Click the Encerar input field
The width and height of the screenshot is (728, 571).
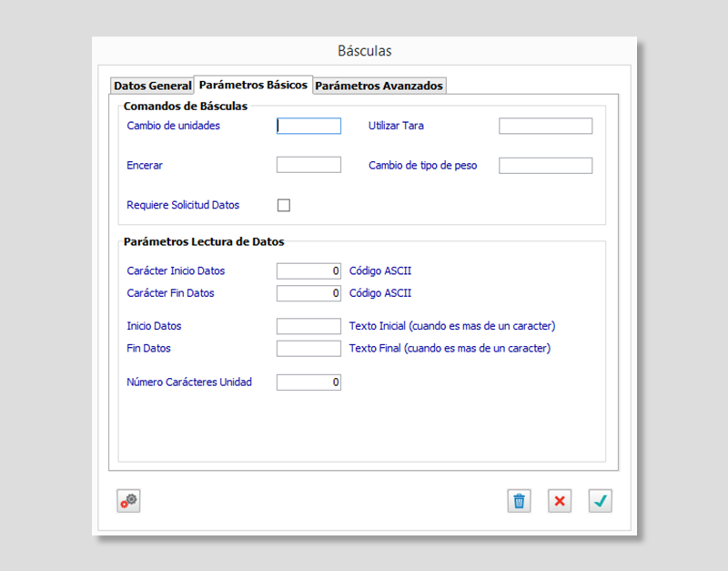pyautogui.click(x=308, y=165)
